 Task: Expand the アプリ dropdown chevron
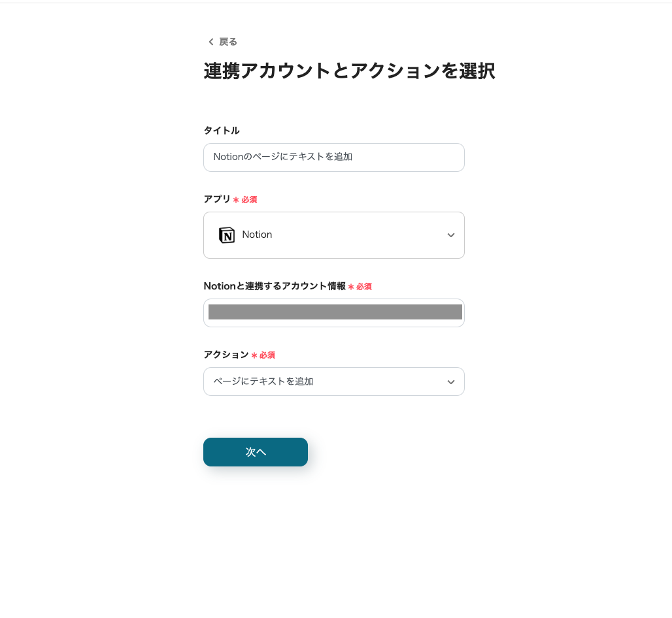(450, 235)
